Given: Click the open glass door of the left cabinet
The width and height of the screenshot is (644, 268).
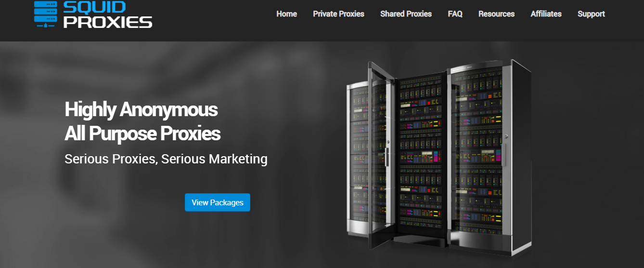Looking at the screenshot, I should [x=380, y=155].
